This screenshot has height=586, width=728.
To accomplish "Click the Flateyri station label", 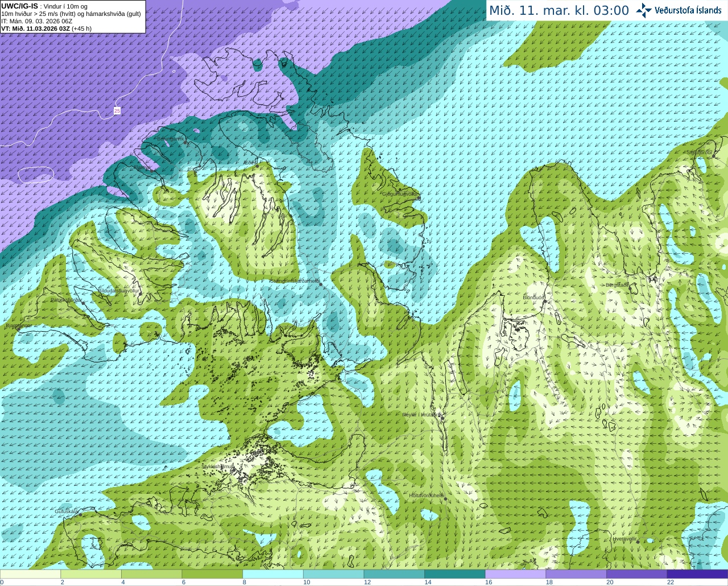I will pyautogui.click(x=143, y=167).
